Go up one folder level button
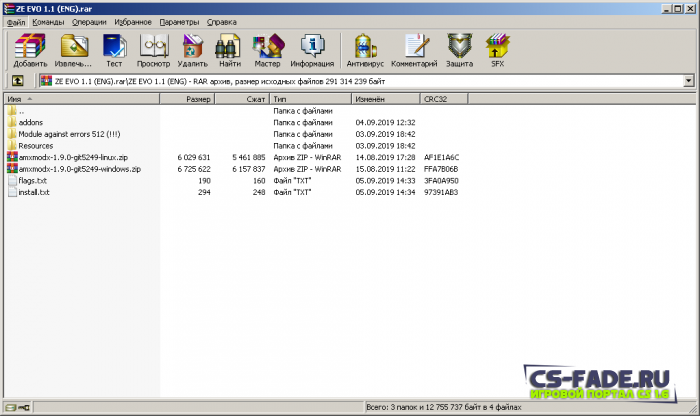The height and width of the screenshot is (416, 700). pyautogui.click(x=17, y=81)
